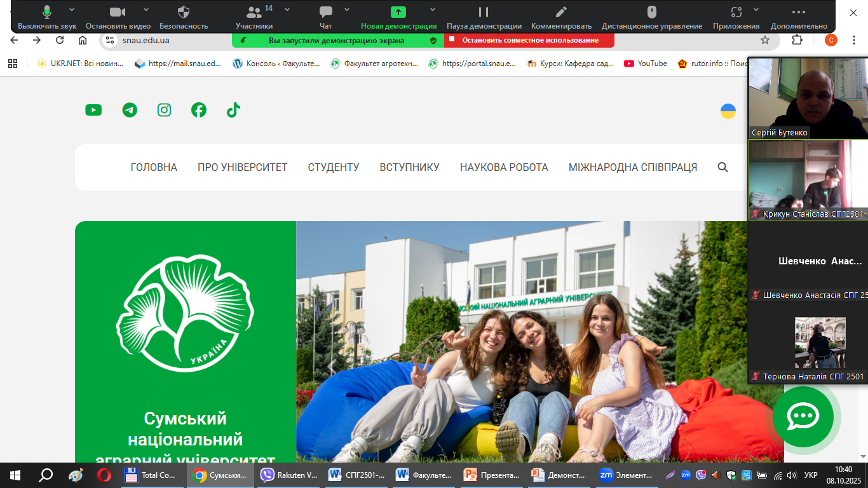This screenshot has height=488, width=868.
Task: Open the YouTube bookmark link
Action: click(x=646, y=64)
